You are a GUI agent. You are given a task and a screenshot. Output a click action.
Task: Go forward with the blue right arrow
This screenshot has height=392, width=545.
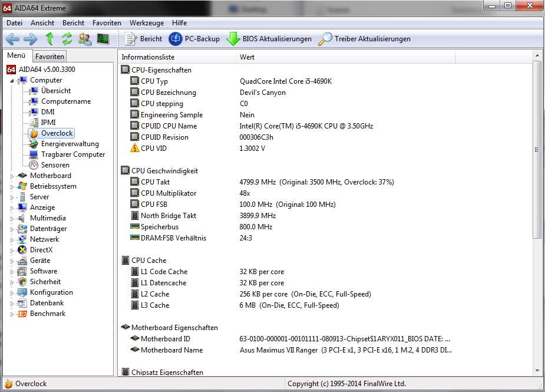(x=31, y=39)
